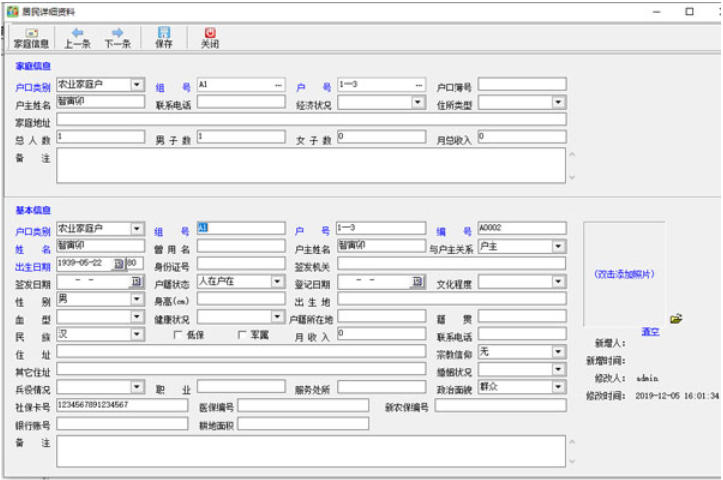The height and width of the screenshot is (480, 723).
Task: Click the 保存 save icon
Action: pos(164,38)
